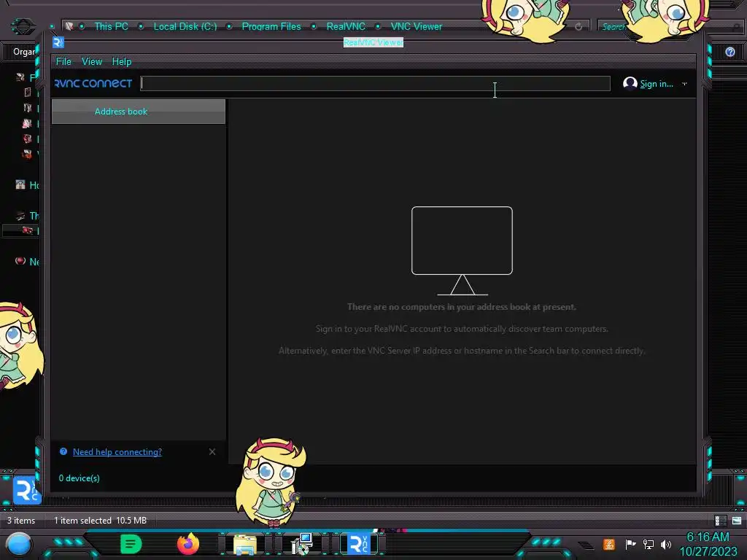Screen dimensions: 747x560
Task: Select the Address book entry in sidebar
Action: pyautogui.click(x=138, y=112)
